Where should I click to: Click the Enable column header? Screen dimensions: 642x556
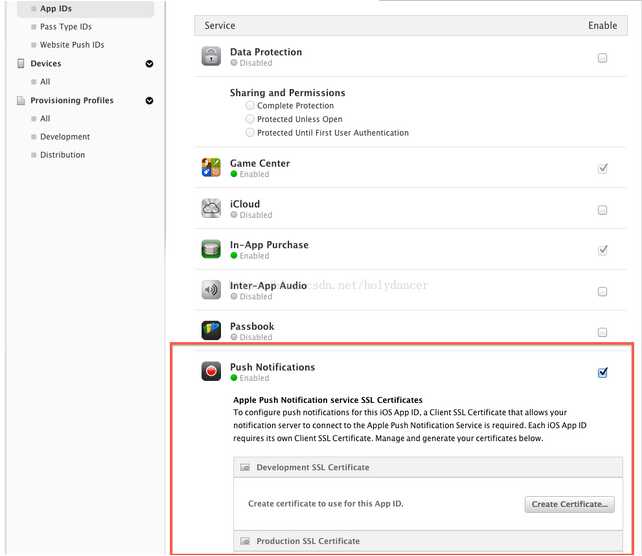(602, 25)
